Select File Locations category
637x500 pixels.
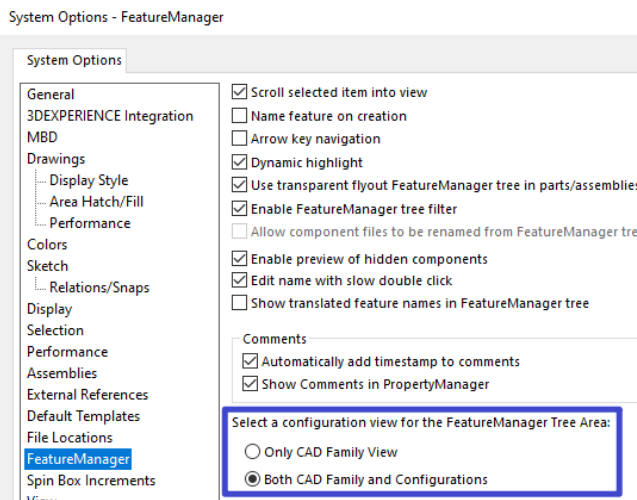point(70,438)
